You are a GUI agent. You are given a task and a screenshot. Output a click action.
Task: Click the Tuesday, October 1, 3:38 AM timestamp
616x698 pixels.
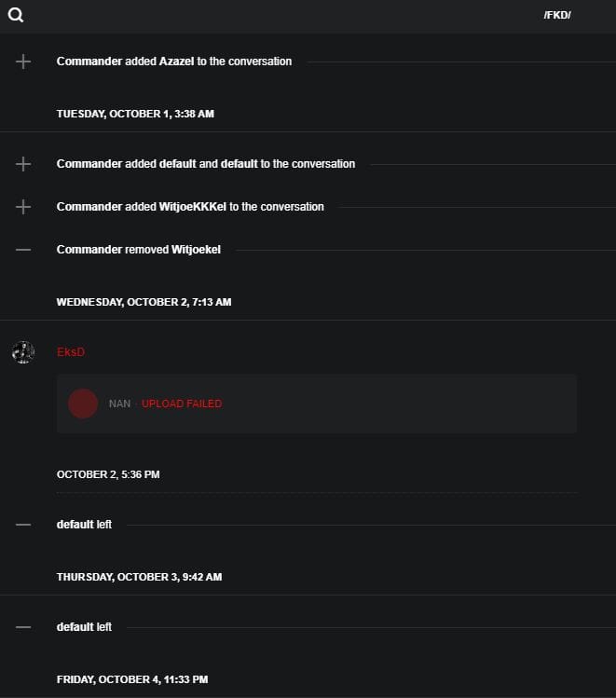[x=135, y=114]
